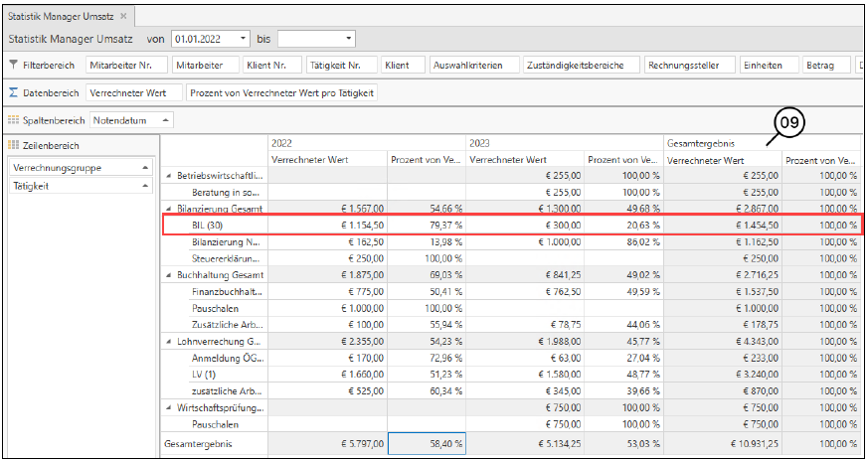Click the Zuständigkeitsbereiche filter field
Screen dimensions: 868x460
tap(582, 66)
